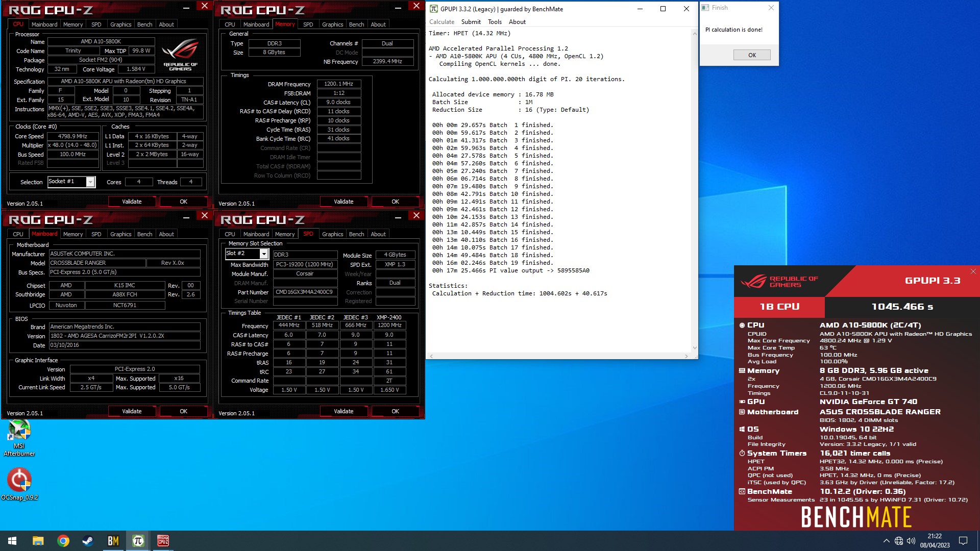Viewport: 980px width, 551px height.
Task: Open About tab in Mainboard CPU-Z window
Action: [x=166, y=234]
